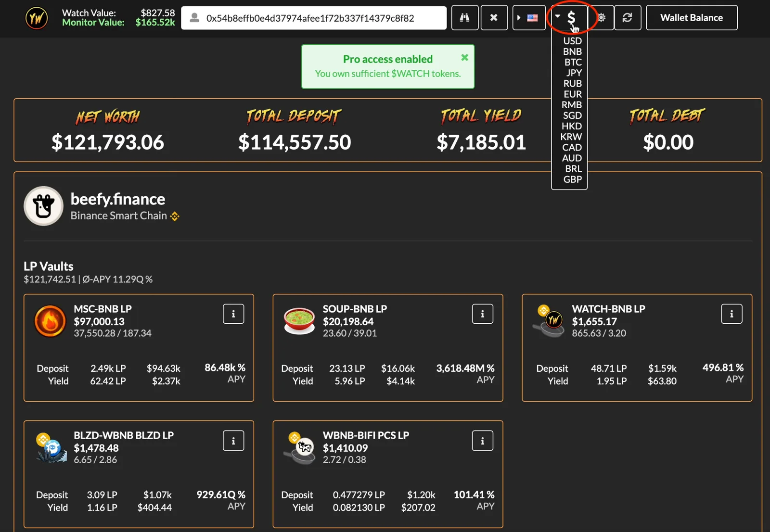
Task: Clear the wallet address with X button
Action: point(494,18)
